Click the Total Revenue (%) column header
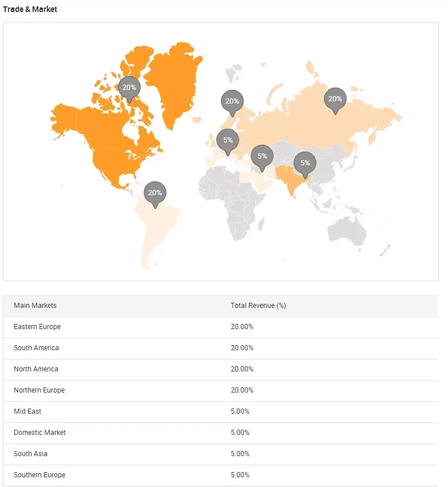This screenshot has height=487, width=448. tap(258, 306)
